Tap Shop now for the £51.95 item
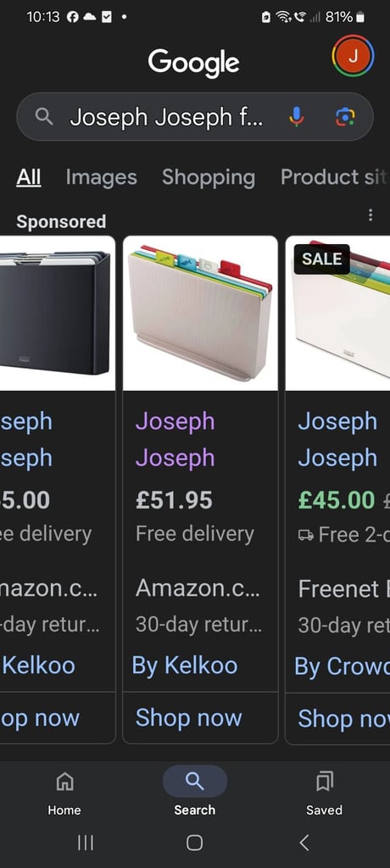 tap(189, 718)
